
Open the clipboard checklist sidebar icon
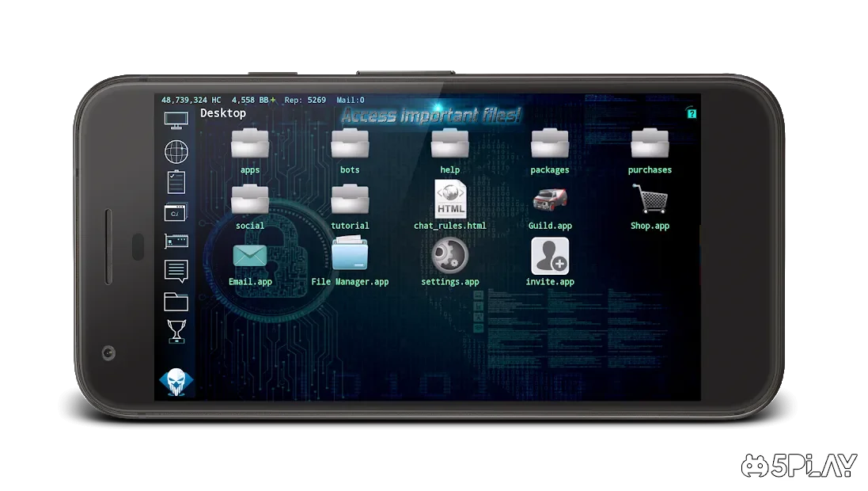(x=176, y=181)
